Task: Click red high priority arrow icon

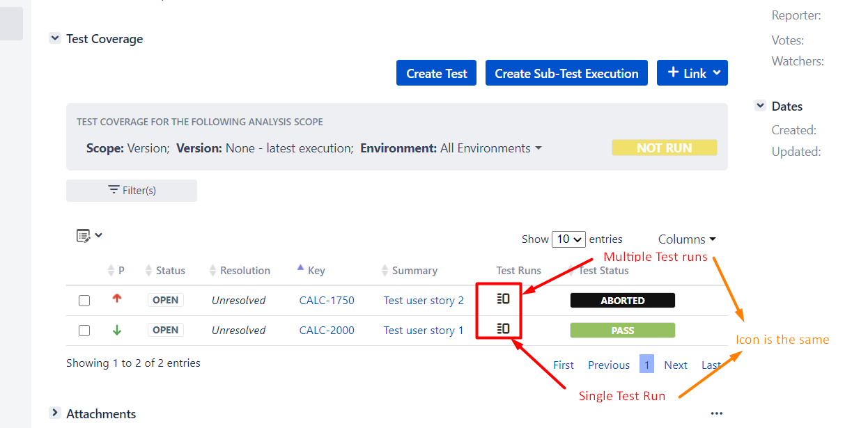Action: pyautogui.click(x=117, y=299)
